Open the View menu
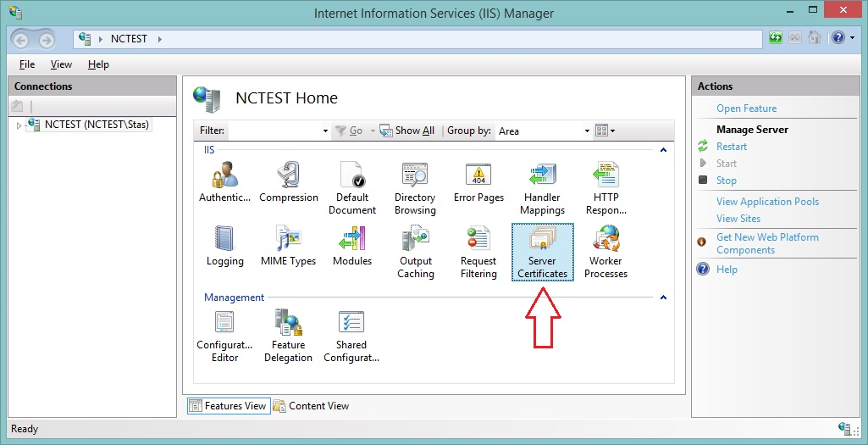The height and width of the screenshot is (445, 868). 61,64
